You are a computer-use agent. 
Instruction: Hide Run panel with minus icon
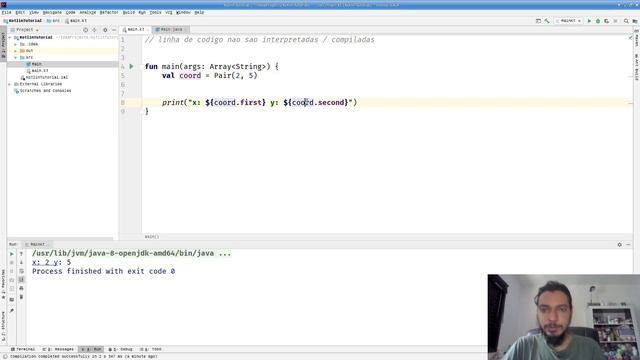pyautogui.click(x=629, y=244)
